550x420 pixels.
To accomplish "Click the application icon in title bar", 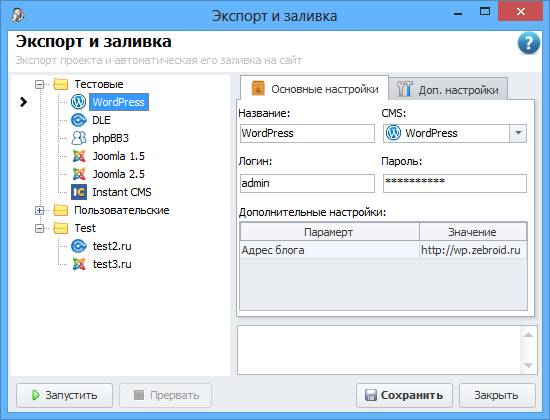I will click(17, 15).
